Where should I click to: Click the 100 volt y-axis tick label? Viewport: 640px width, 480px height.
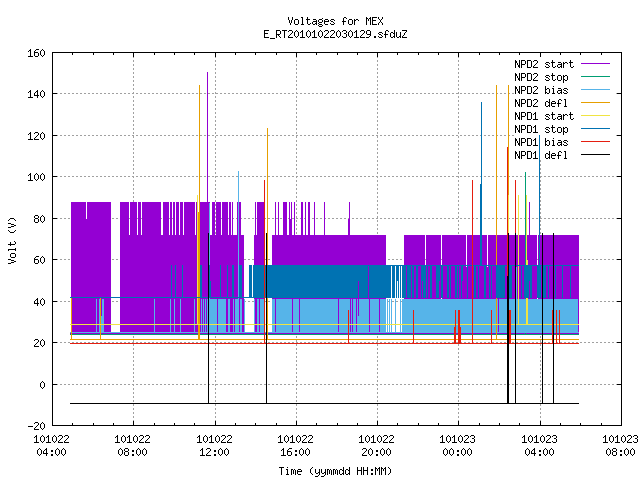pos(36,177)
